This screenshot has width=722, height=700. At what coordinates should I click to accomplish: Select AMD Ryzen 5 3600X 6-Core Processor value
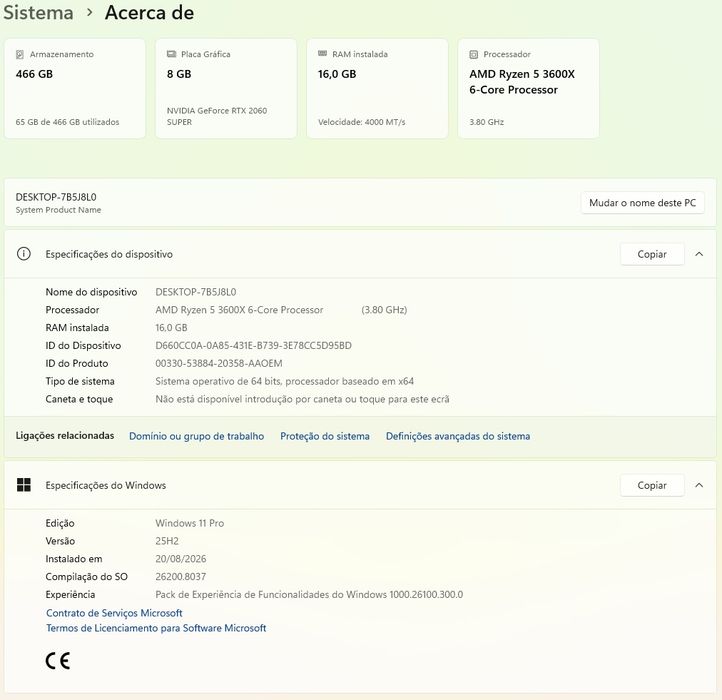[x=239, y=310]
